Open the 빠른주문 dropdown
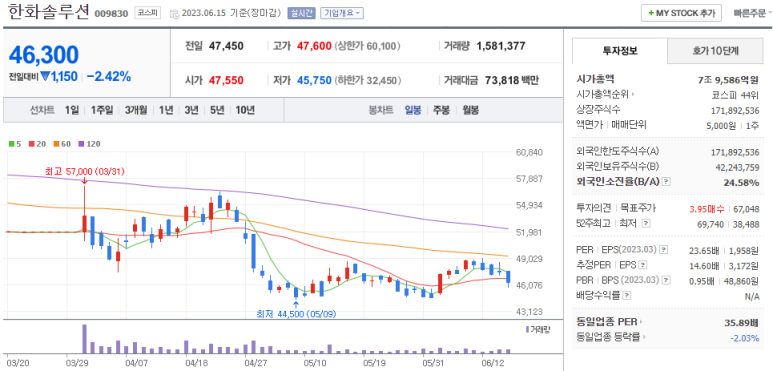 [753, 13]
